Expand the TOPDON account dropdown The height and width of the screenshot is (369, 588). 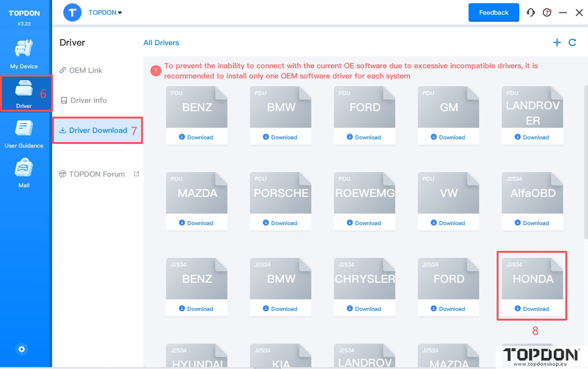click(x=106, y=12)
